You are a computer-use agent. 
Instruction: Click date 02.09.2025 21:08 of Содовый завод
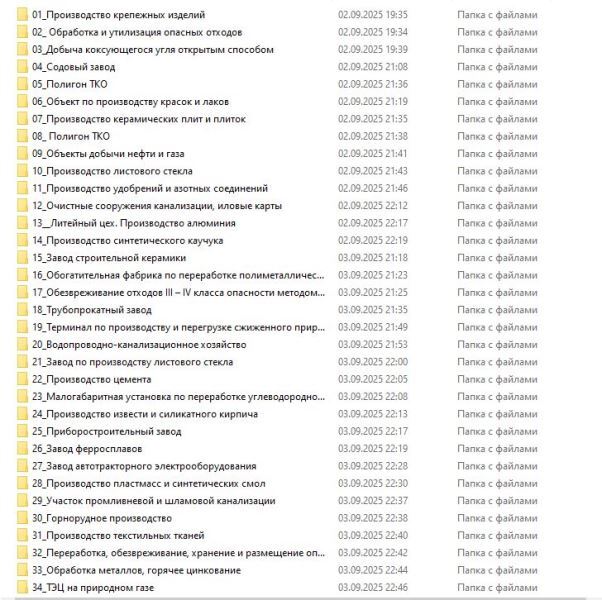coord(373,67)
